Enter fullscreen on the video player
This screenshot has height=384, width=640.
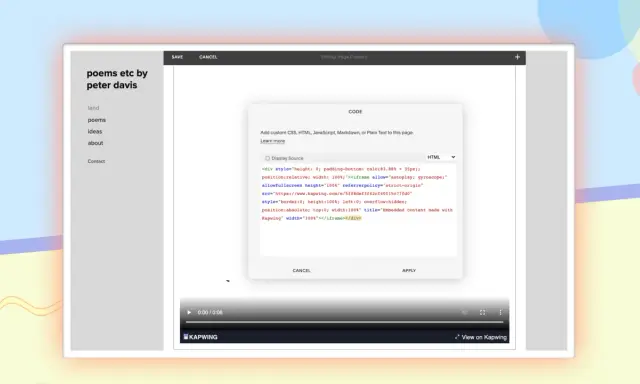(x=482, y=313)
